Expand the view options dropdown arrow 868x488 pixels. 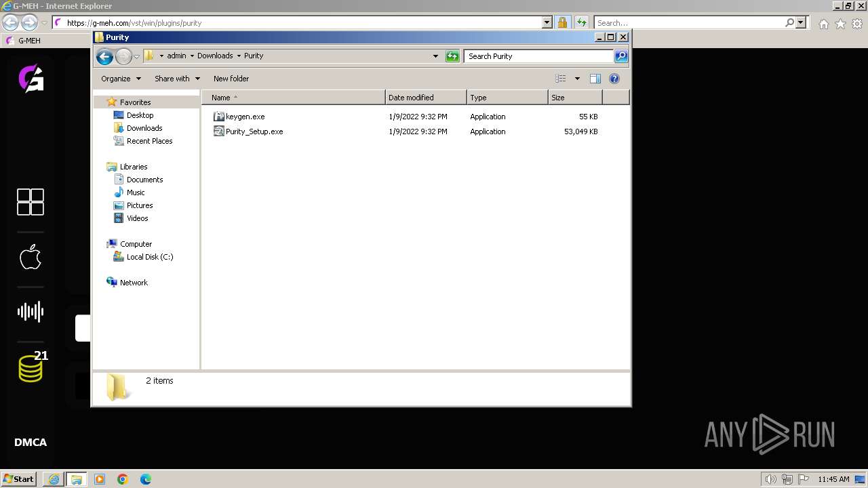coord(577,79)
